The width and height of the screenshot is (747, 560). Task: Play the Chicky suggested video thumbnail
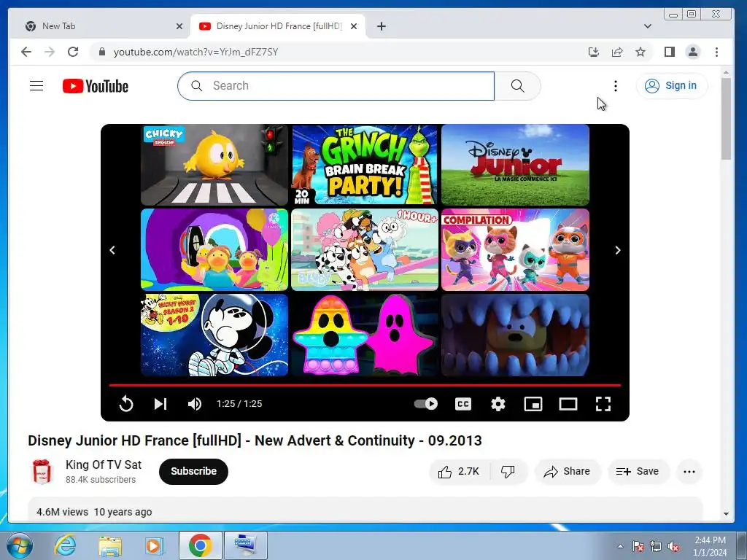tap(214, 165)
